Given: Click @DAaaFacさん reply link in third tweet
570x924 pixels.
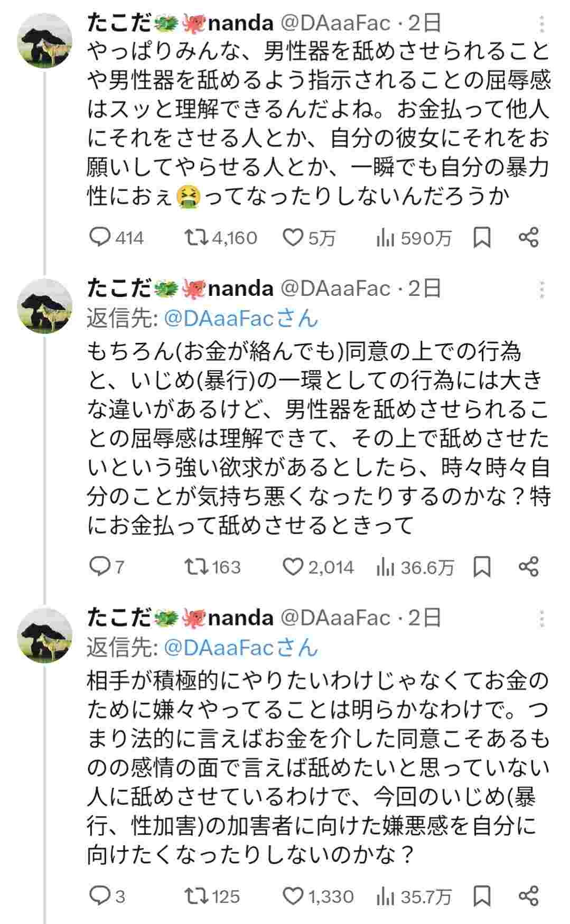Looking at the screenshot, I should [x=241, y=648].
